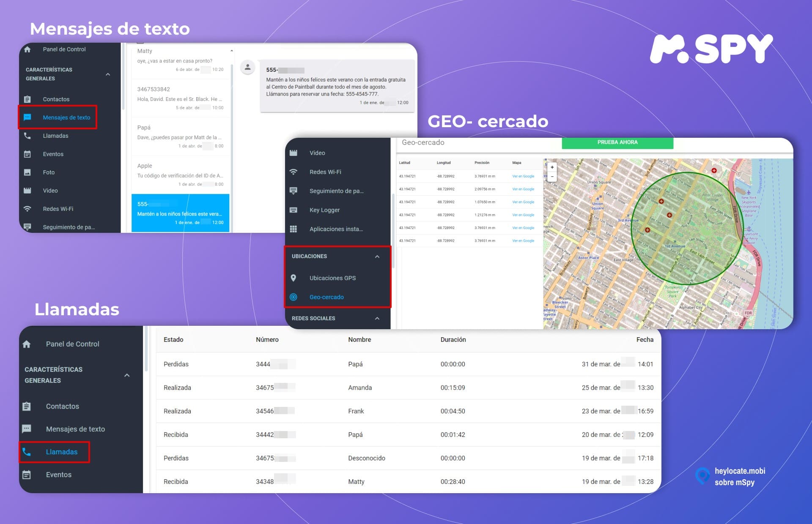Image resolution: width=812 pixels, height=524 pixels.
Task: Click the home icon in the Mensajes de texto panel
Action: click(27, 49)
